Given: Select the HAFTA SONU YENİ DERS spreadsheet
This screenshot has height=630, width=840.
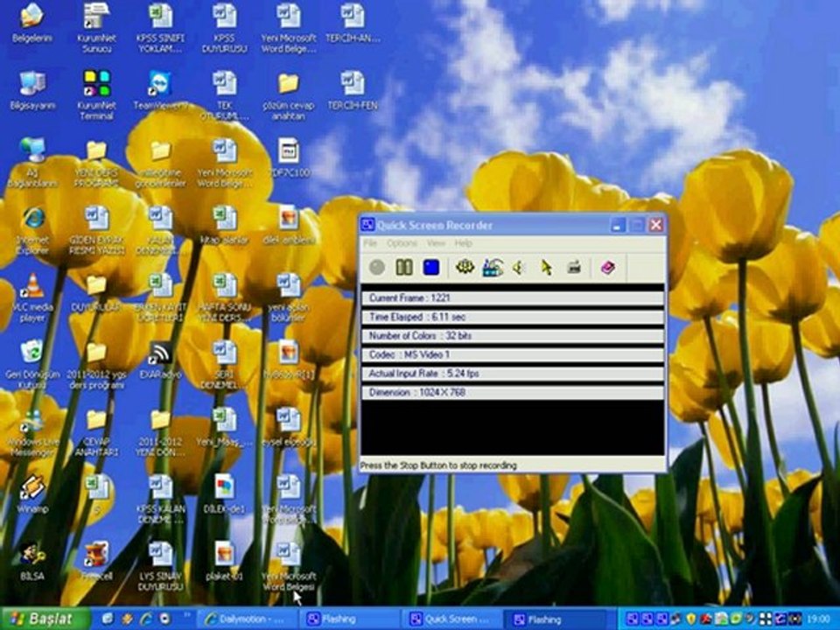Looking at the screenshot, I should click(225, 297).
